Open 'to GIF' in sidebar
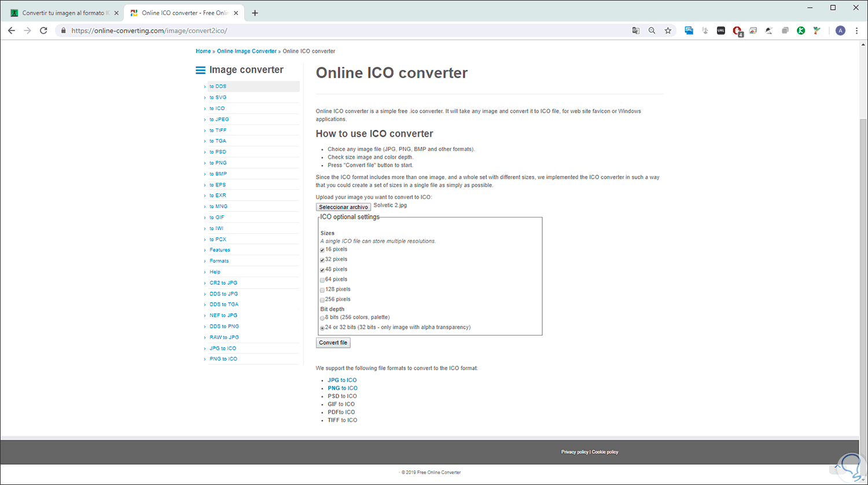868x485 pixels. point(217,218)
